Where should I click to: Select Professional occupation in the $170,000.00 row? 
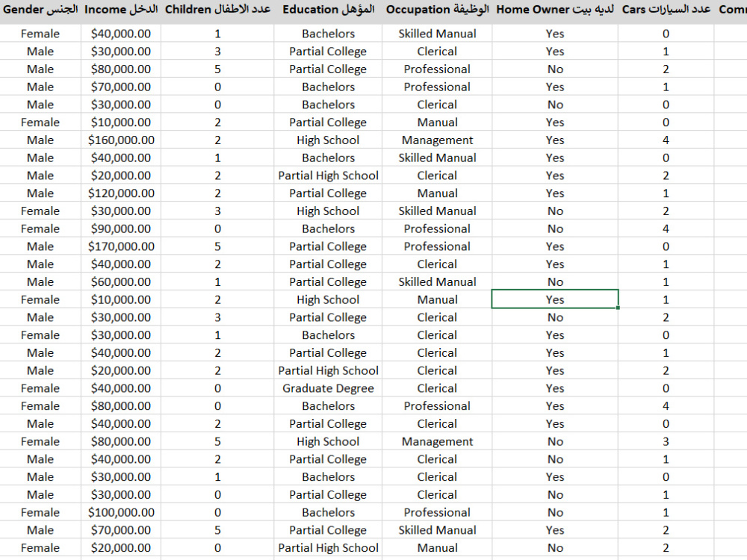point(437,246)
